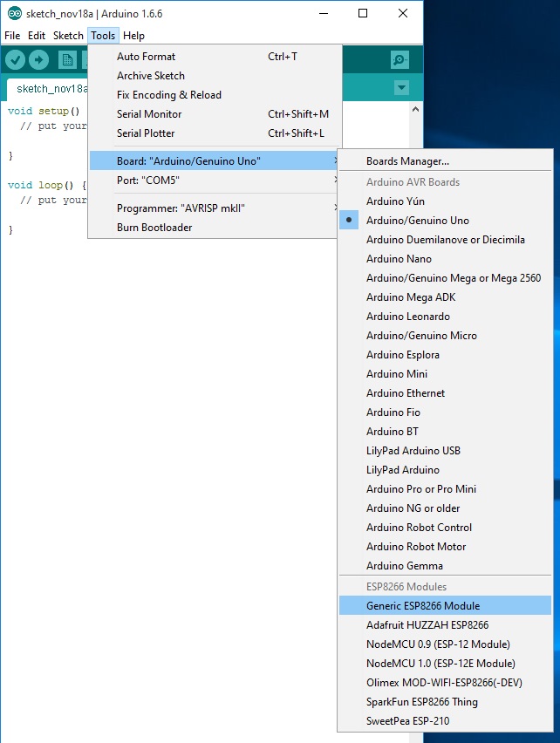Pick LilyPad Arduino USB board
Screen dimensions: 560x743
446,451
